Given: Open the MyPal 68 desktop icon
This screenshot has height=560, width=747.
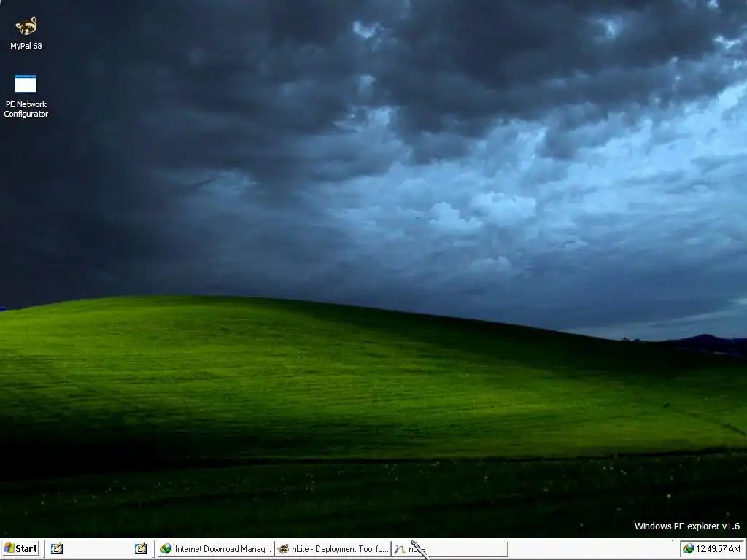Looking at the screenshot, I should (x=26, y=32).
